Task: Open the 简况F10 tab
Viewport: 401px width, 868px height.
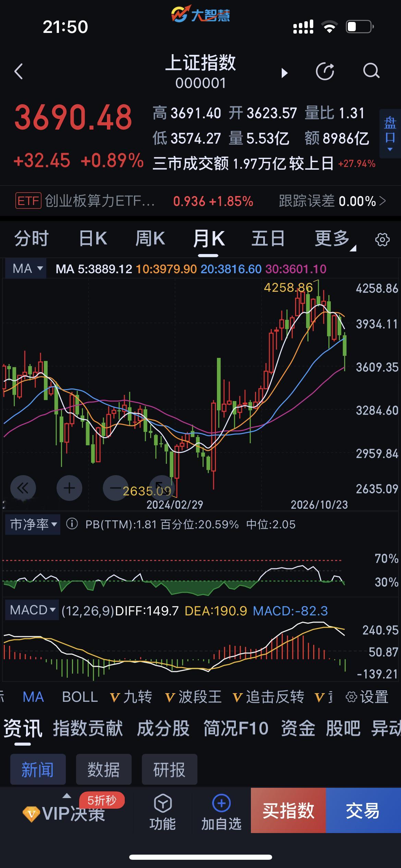Action: pos(236,728)
